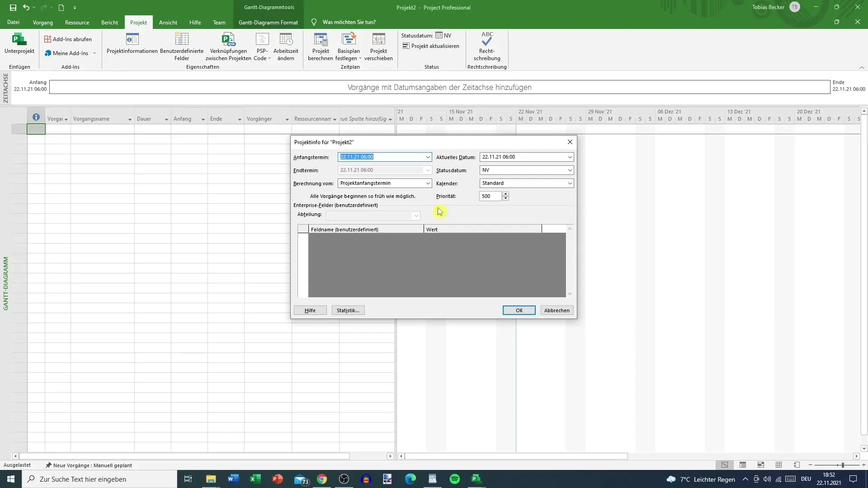Click the Priorität input field
Image resolution: width=868 pixels, height=488 pixels.
(x=491, y=196)
